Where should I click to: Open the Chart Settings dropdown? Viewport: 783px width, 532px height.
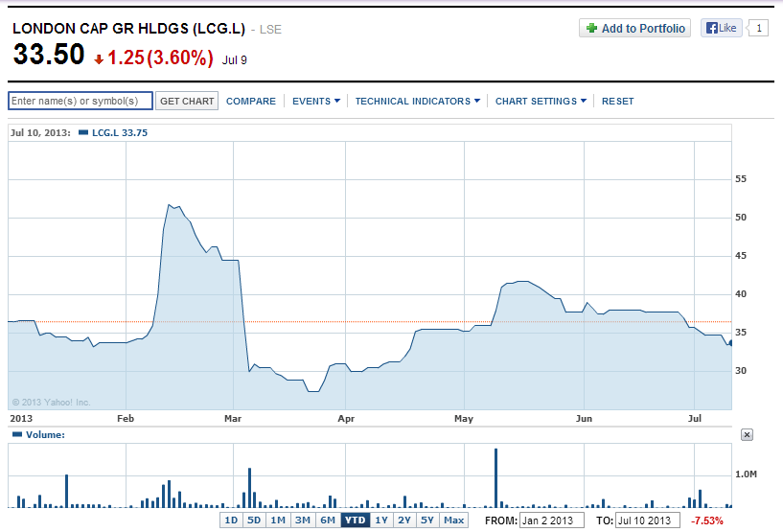[541, 101]
